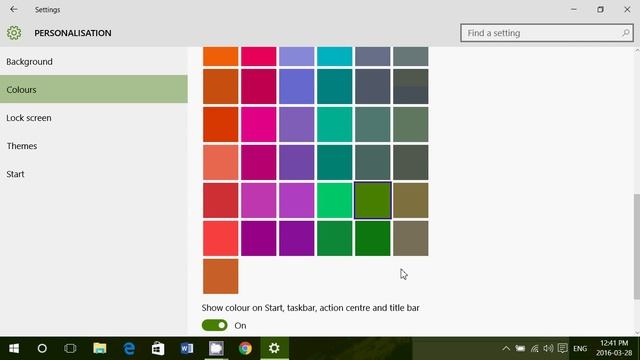Open the volume speaker icon
Screen dimensions: 640x360
(548, 348)
